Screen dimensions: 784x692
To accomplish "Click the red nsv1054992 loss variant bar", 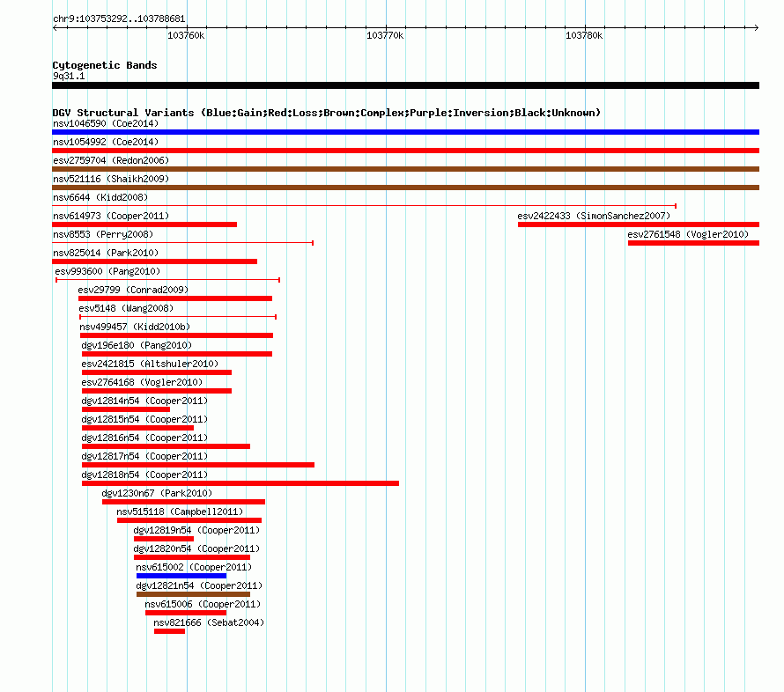I will (405, 151).
